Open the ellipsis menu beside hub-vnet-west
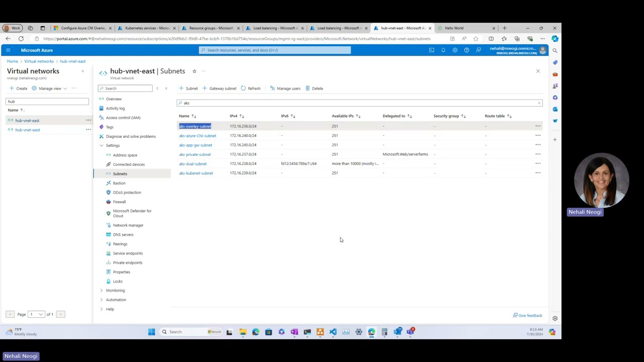The image size is (644, 362). [89, 130]
